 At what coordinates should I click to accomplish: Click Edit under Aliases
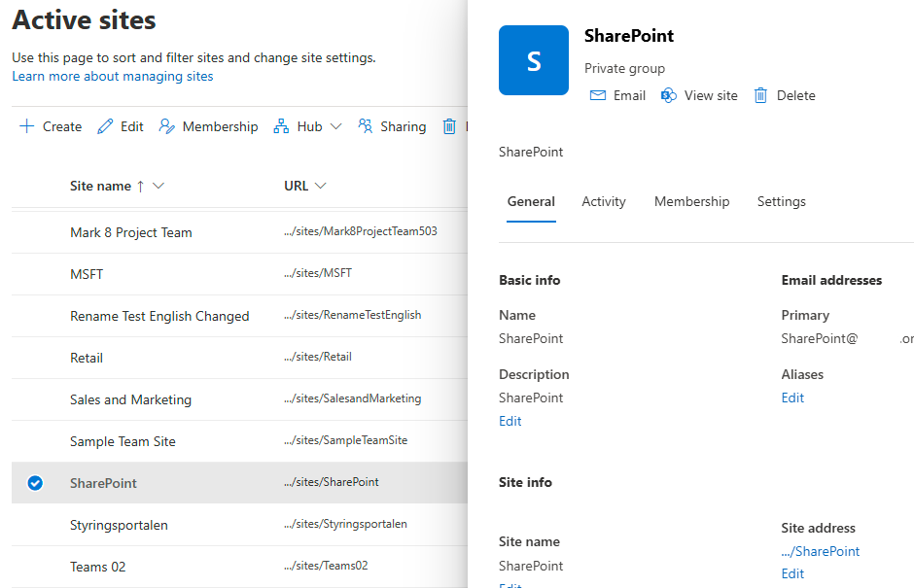coord(792,398)
